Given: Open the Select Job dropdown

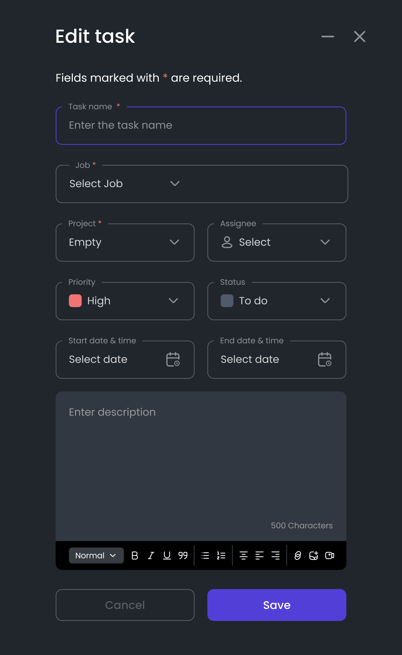Looking at the screenshot, I should tap(202, 184).
